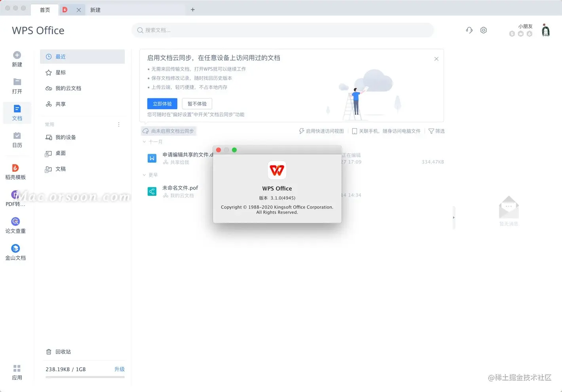The image size is (562, 392).
Task: Click the 238.19KB / 1GB storage text
Action: (66, 369)
